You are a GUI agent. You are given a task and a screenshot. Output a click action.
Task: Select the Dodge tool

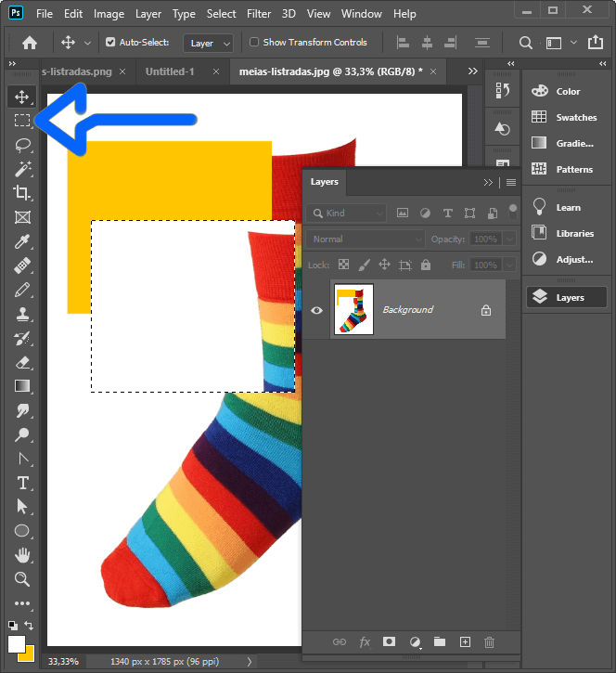pos(22,434)
